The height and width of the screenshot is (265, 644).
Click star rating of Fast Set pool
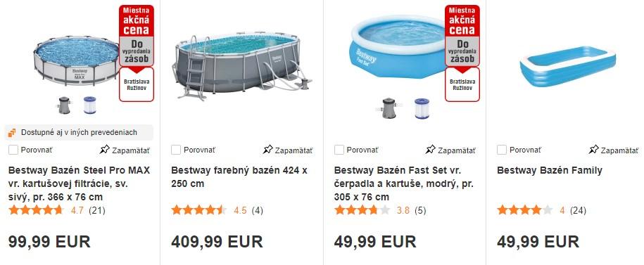click(362, 210)
